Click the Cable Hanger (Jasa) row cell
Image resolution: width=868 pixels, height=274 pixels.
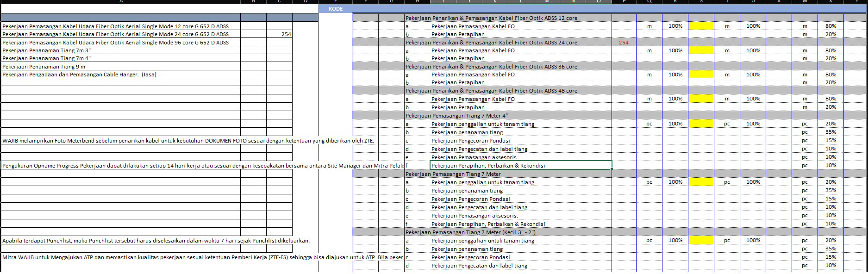pyautogui.click(x=120, y=75)
